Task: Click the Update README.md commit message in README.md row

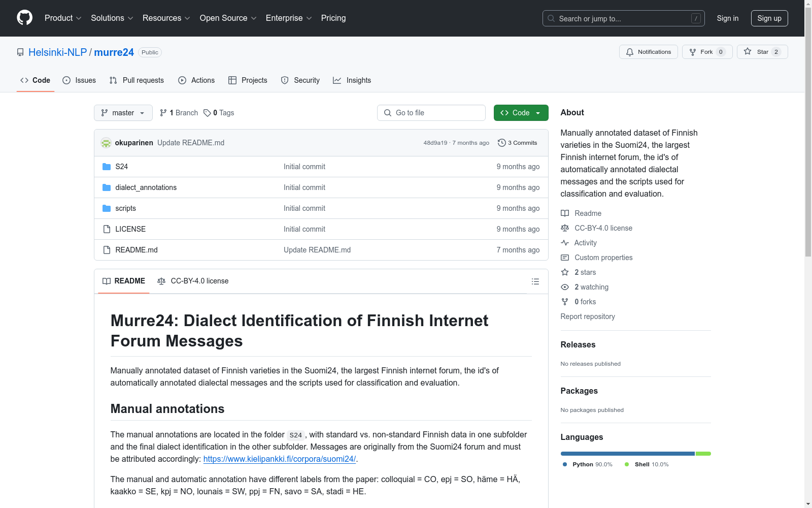Action: (x=317, y=250)
